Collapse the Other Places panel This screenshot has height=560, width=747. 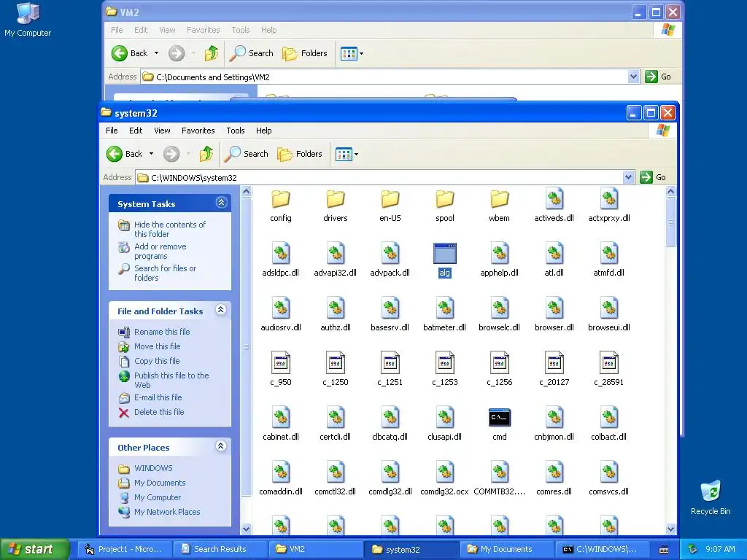[220, 446]
